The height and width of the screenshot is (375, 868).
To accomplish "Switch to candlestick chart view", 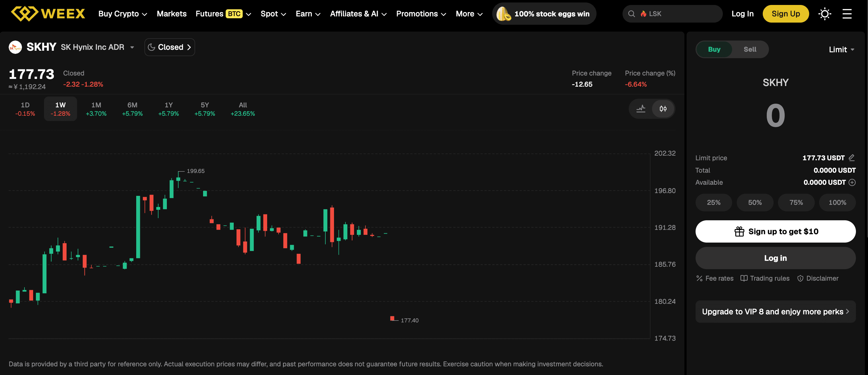I will tap(663, 109).
